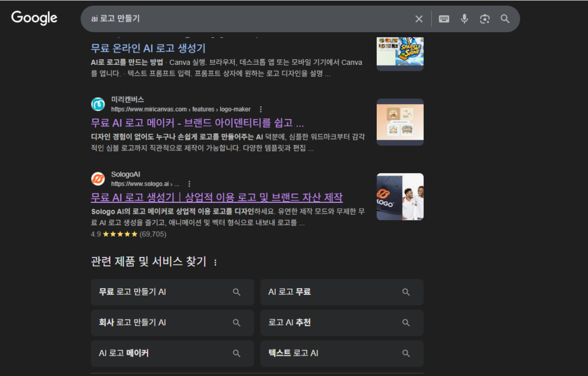Search related query '무료 로고 만들기 AI'

(x=172, y=292)
